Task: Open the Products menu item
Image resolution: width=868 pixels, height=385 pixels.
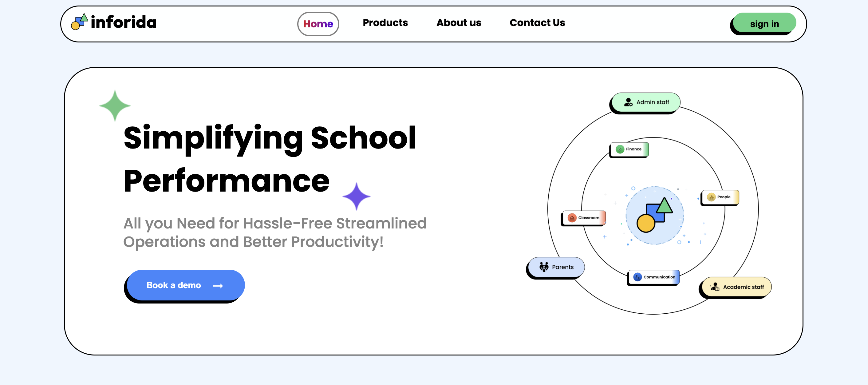Action: (385, 22)
